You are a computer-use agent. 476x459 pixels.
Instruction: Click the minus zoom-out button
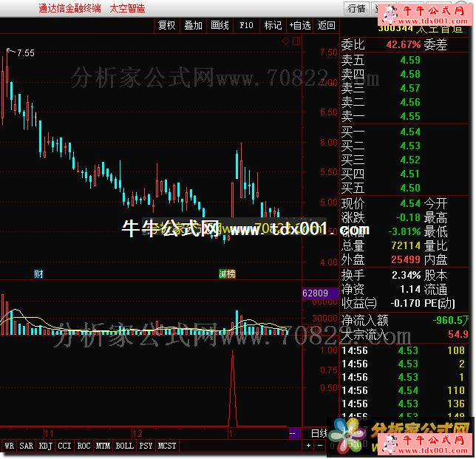320,446
